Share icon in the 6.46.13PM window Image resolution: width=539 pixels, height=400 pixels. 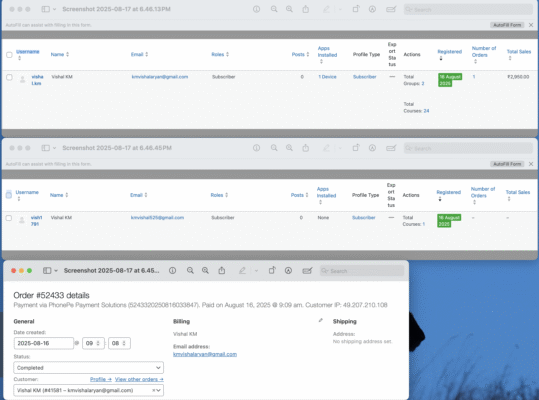306,9
